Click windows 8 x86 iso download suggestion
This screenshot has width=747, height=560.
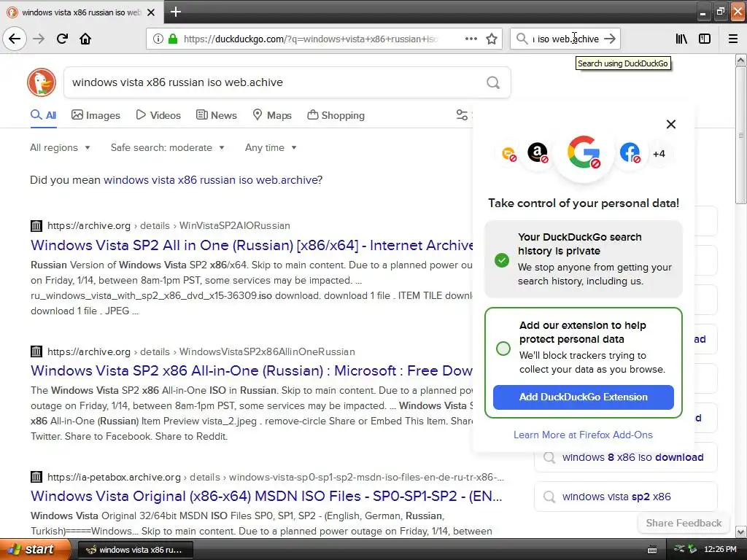click(625, 457)
